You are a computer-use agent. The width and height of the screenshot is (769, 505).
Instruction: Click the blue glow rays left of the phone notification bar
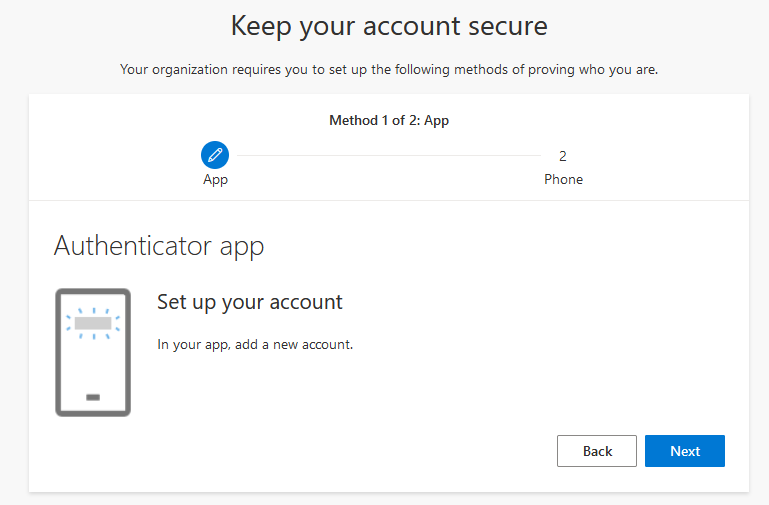[x=69, y=323]
